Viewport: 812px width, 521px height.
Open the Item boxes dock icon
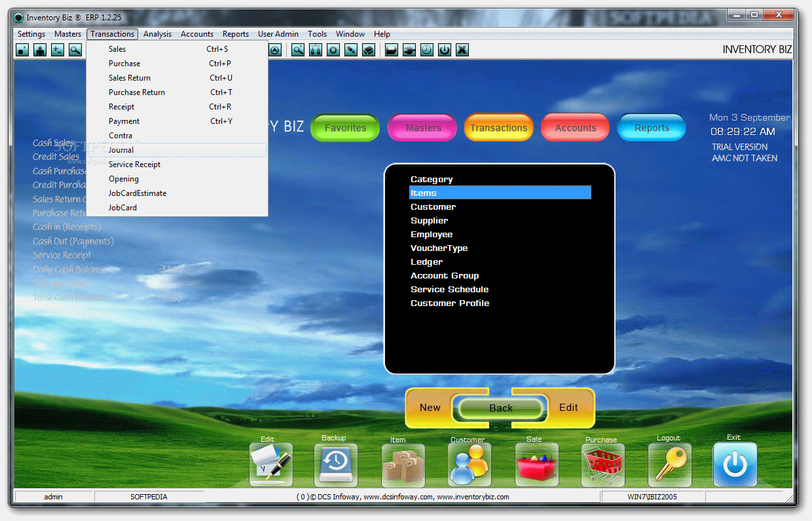click(403, 465)
